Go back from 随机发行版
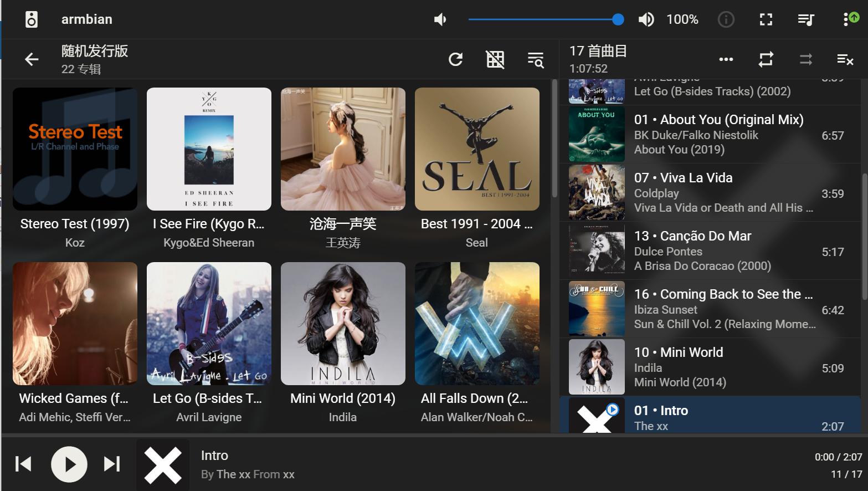The image size is (868, 491). (32, 59)
